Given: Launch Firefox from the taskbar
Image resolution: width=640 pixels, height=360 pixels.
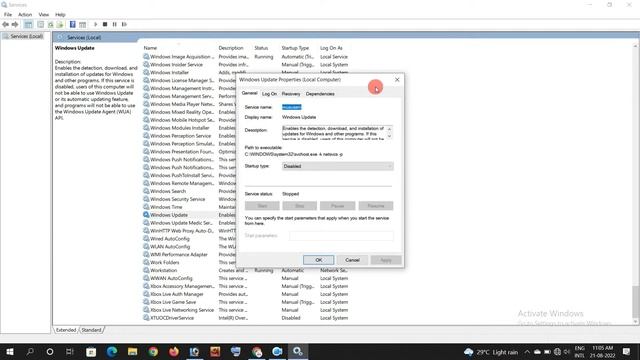Looking at the screenshot, I should tap(174, 351).
